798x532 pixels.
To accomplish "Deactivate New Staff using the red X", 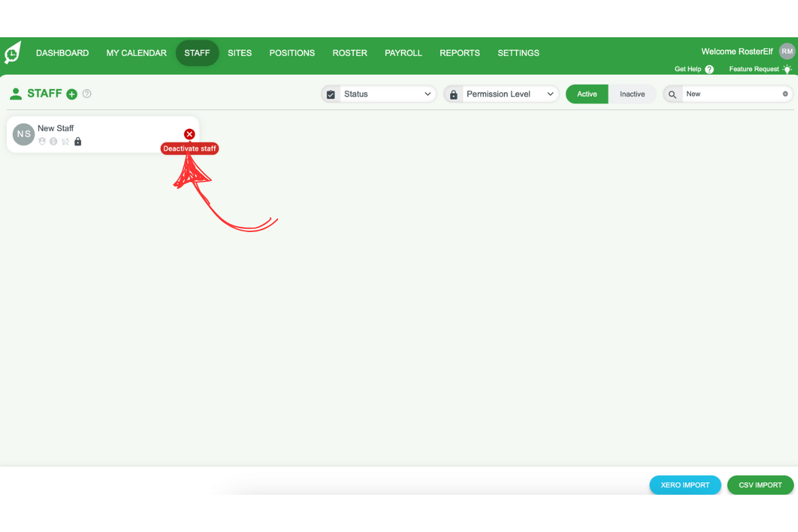I will [189, 134].
